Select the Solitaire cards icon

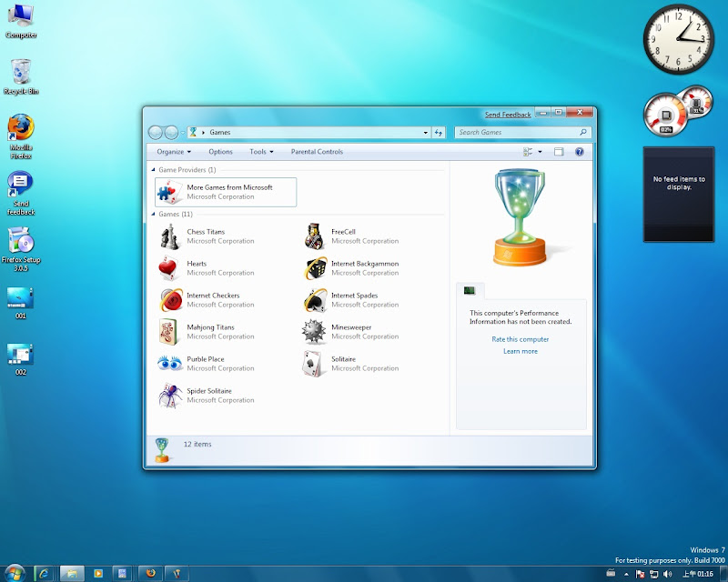[314, 364]
